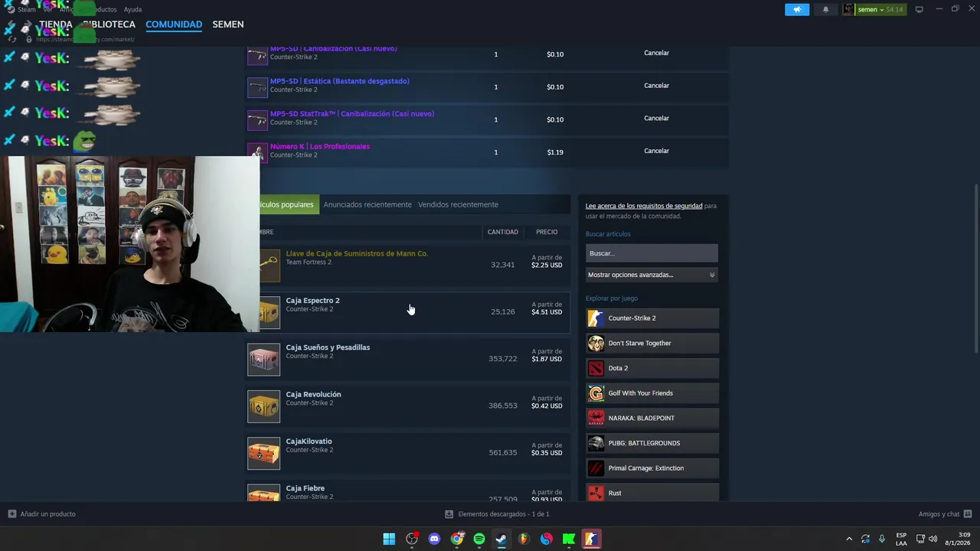Focus the Buscar search field

pyautogui.click(x=652, y=253)
